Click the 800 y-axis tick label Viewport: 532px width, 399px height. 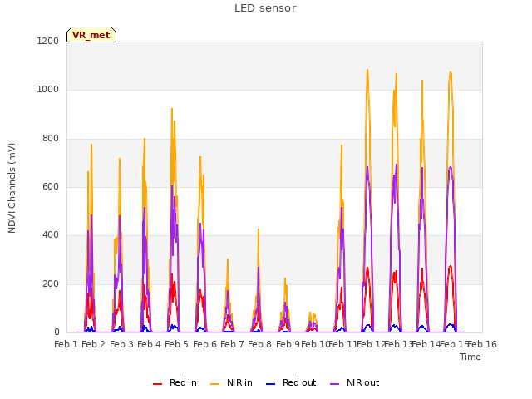click(51, 139)
